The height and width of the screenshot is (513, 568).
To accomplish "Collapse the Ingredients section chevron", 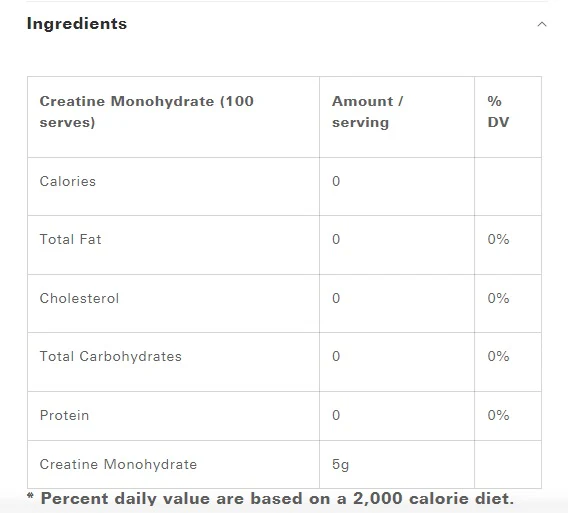I will [x=542, y=24].
